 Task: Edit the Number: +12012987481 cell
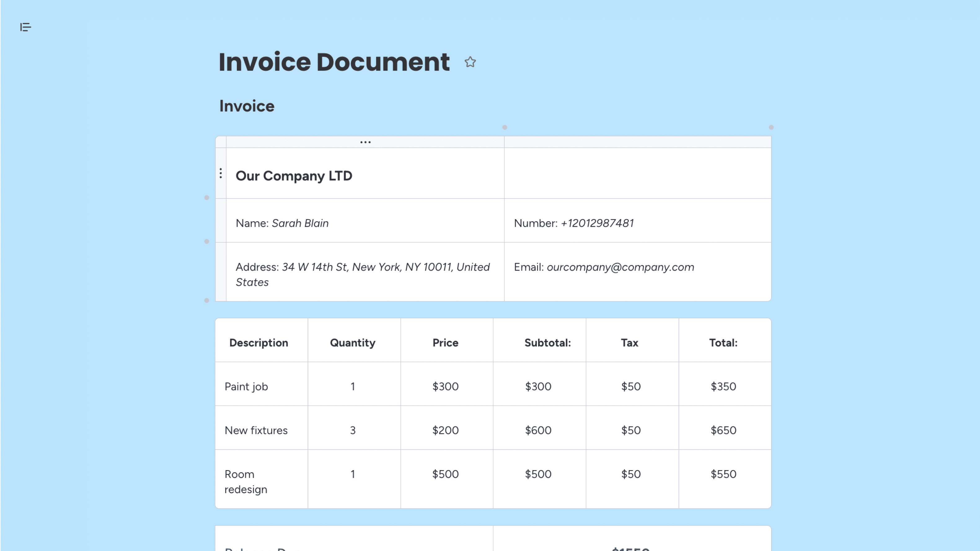573,223
